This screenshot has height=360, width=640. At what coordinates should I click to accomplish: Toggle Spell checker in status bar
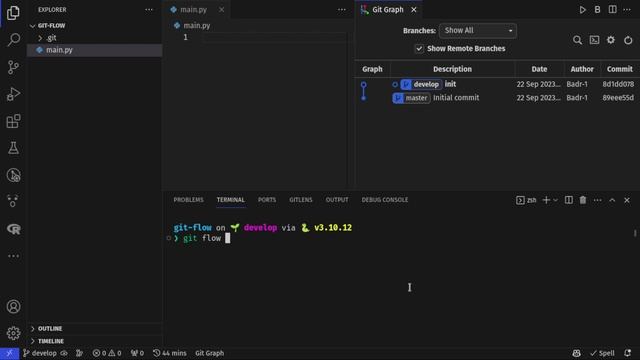pyautogui.click(x=602, y=353)
